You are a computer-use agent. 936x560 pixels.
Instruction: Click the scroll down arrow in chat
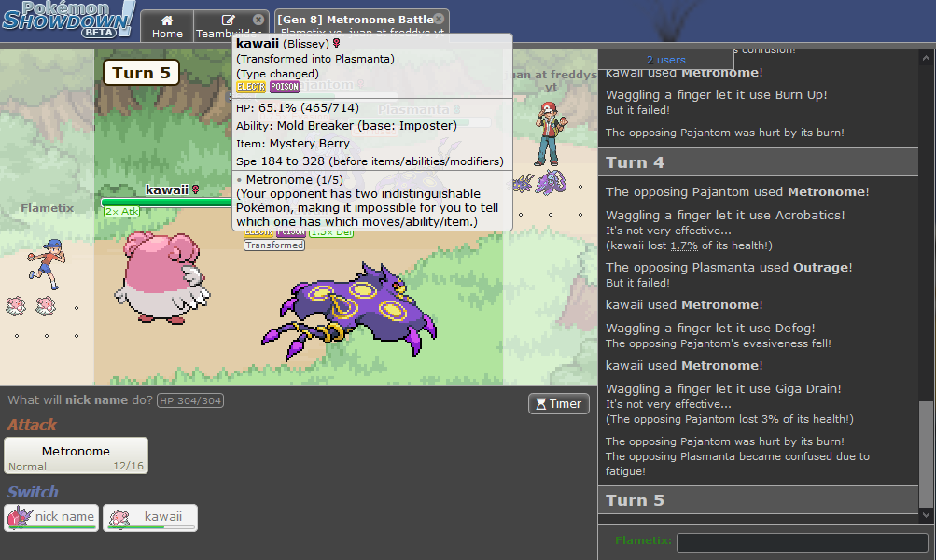tap(926, 515)
